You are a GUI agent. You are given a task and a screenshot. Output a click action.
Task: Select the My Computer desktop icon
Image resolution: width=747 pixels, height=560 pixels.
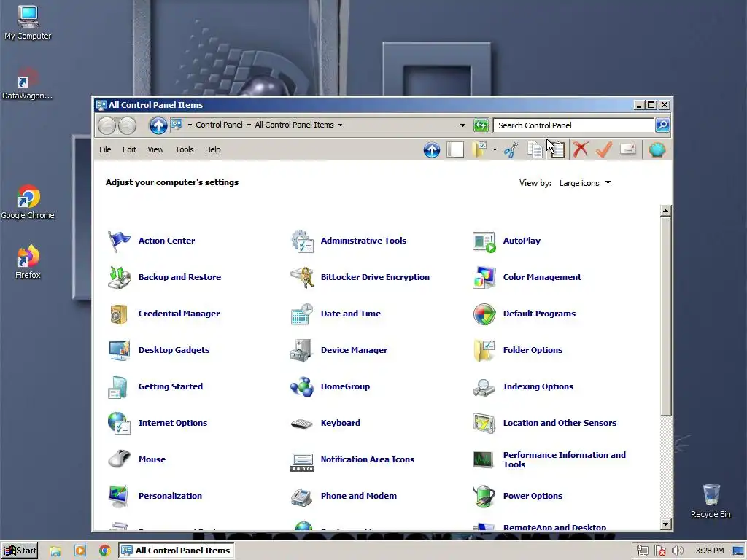coord(28,23)
